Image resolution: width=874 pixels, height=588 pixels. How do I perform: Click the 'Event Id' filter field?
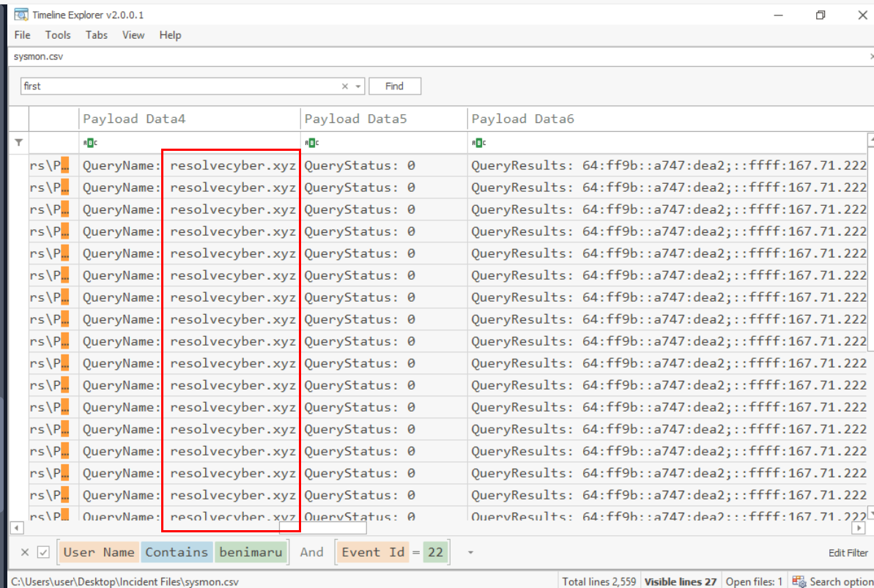374,552
